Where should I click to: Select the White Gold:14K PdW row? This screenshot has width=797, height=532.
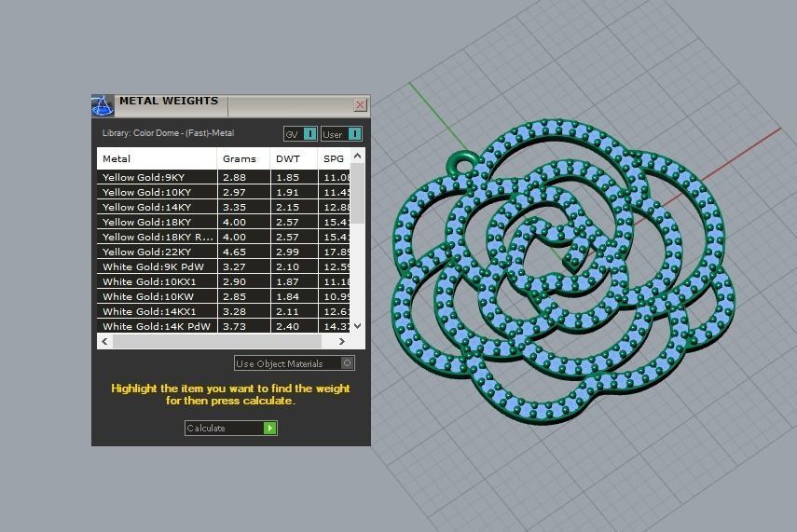click(x=223, y=326)
